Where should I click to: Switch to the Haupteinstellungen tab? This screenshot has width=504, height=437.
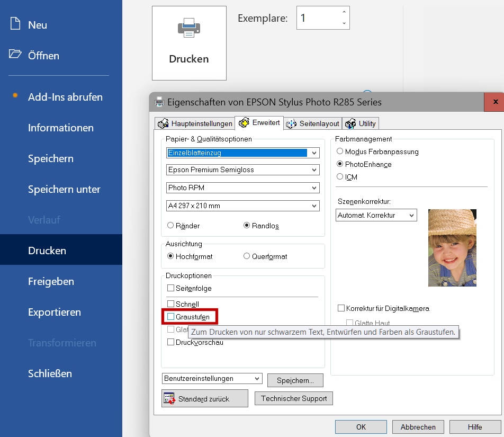coord(195,123)
